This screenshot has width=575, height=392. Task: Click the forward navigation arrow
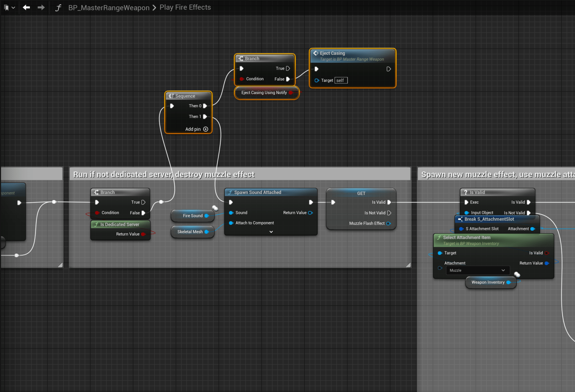(41, 7)
